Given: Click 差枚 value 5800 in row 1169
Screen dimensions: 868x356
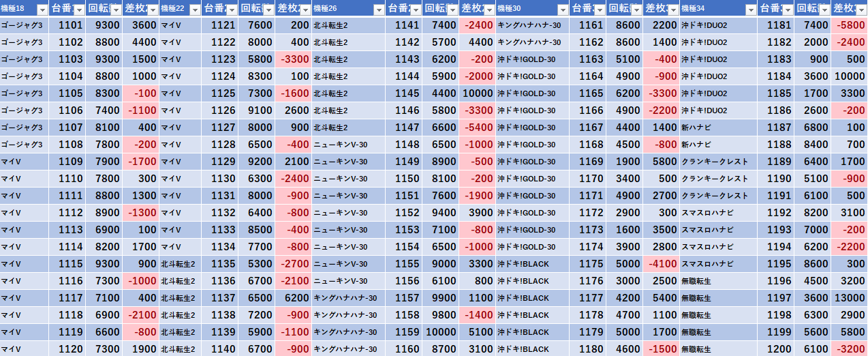Looking at the screenshot, I should [x=661, y=162].
